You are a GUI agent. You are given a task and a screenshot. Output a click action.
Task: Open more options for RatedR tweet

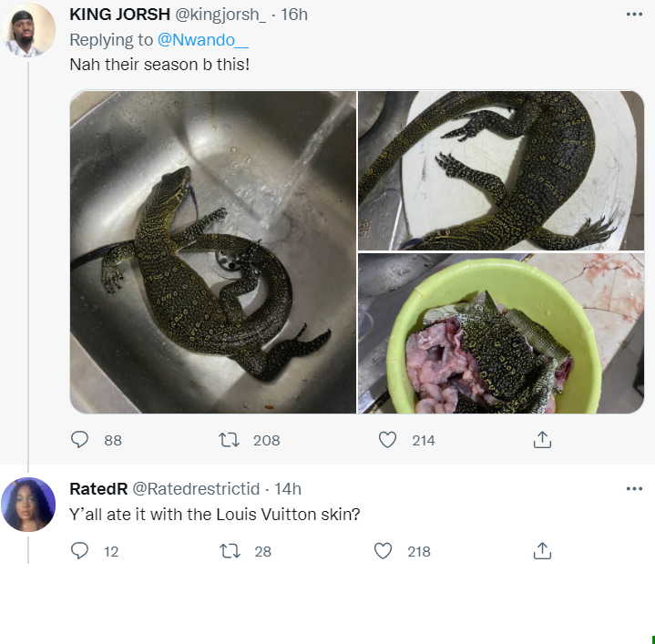tap(634, 489)
